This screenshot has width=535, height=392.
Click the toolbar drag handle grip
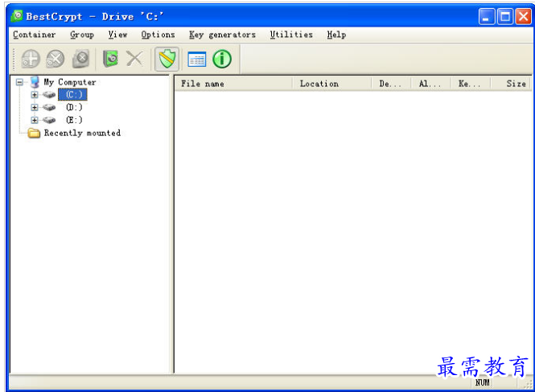pyautogui.click(x=14, y=59)
